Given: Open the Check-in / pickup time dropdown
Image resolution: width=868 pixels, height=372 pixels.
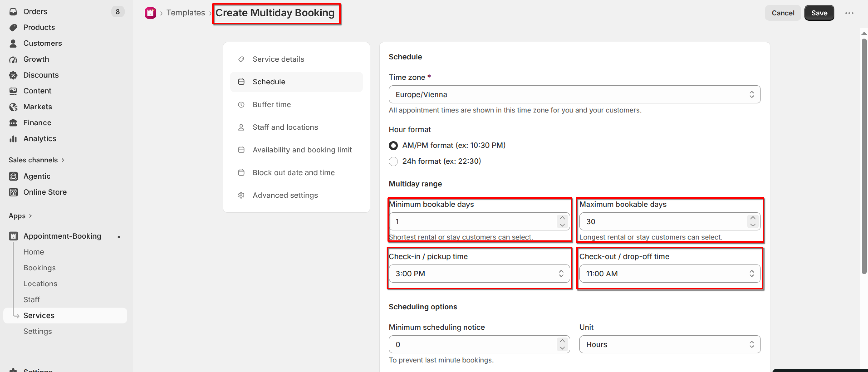Looking at the screenshot, I should [479, 274].
